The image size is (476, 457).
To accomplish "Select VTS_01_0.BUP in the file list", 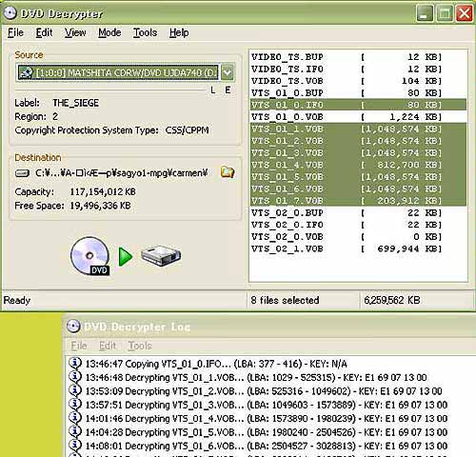I will point(358,93).
